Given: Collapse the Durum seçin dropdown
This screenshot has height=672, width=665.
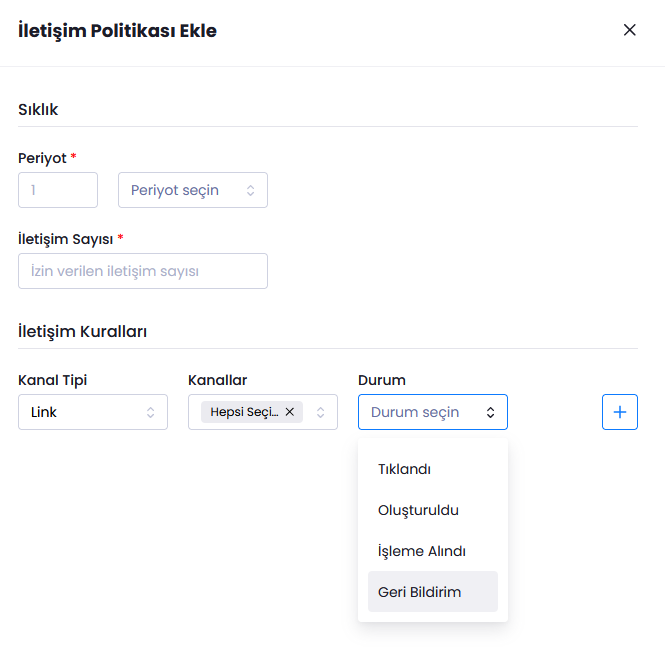Looking at the screenshot, I should 420,412.
